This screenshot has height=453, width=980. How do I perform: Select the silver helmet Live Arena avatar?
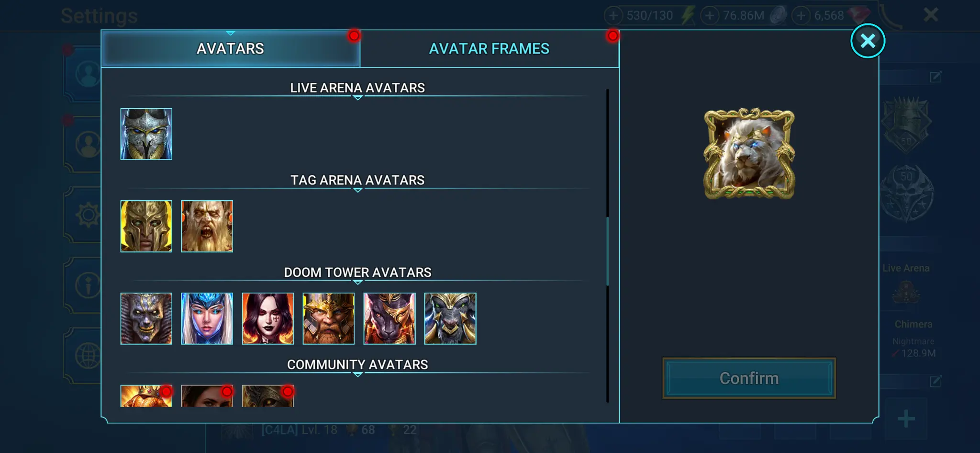(146, 134)
